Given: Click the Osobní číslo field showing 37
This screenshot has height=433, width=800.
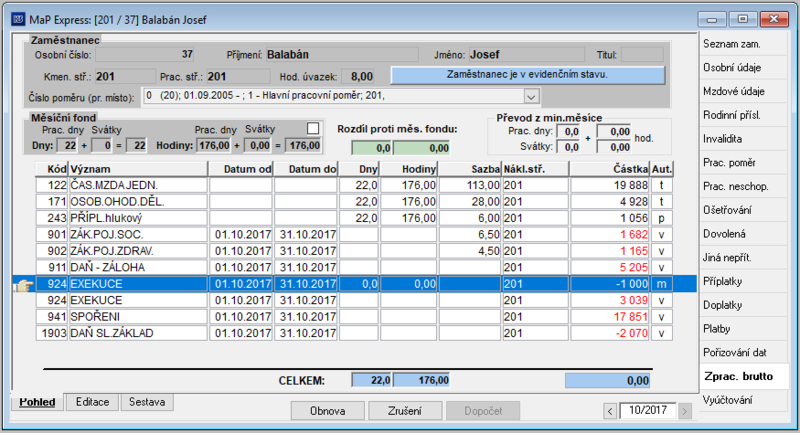Looking at the screenshot, I should click(145, 55).
